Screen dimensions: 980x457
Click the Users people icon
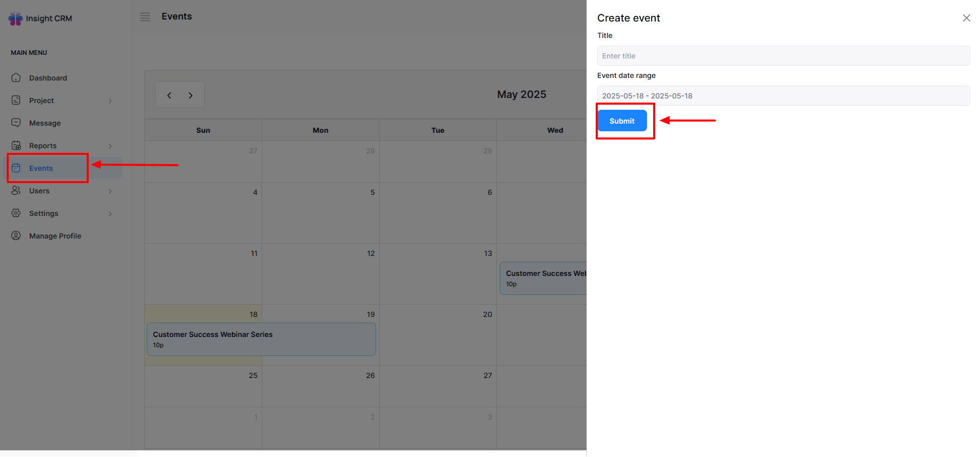[16, 191]
